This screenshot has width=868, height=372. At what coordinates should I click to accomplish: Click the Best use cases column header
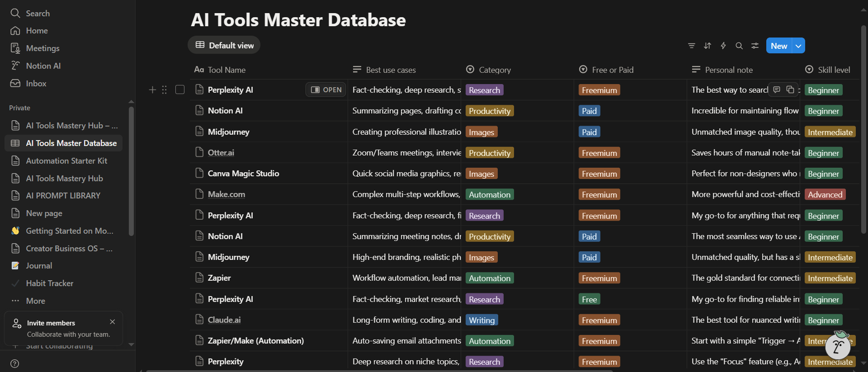pyautogui.click(x=404, y=70)
